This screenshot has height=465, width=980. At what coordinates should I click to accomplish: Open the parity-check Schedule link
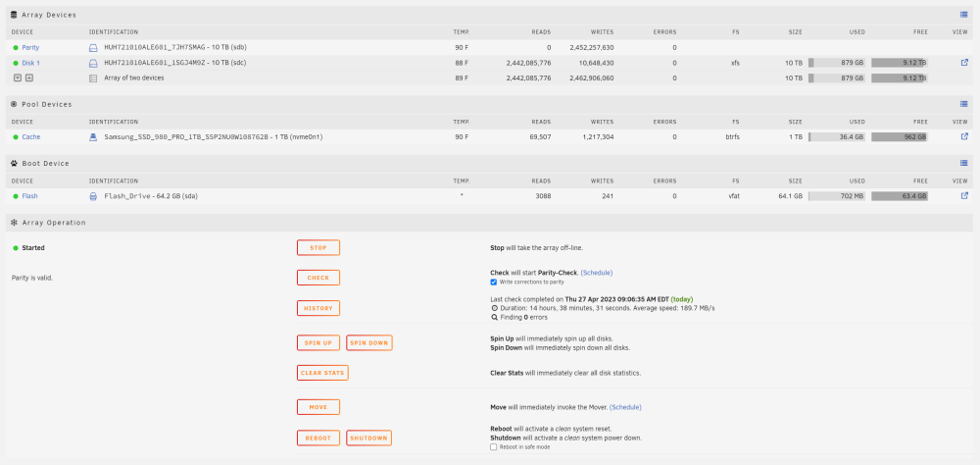click(596, 273)
